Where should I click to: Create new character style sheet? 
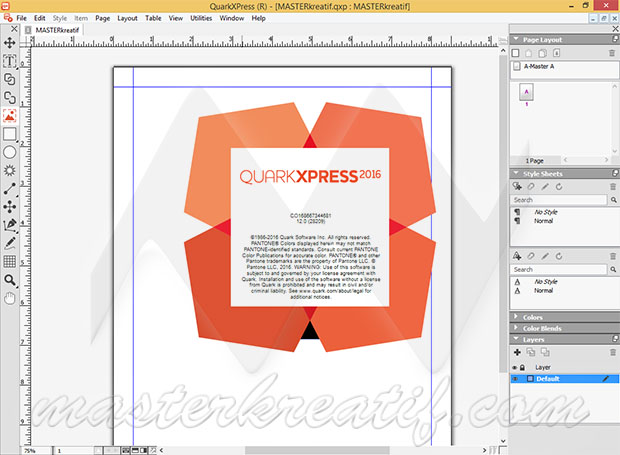(517, 256)
